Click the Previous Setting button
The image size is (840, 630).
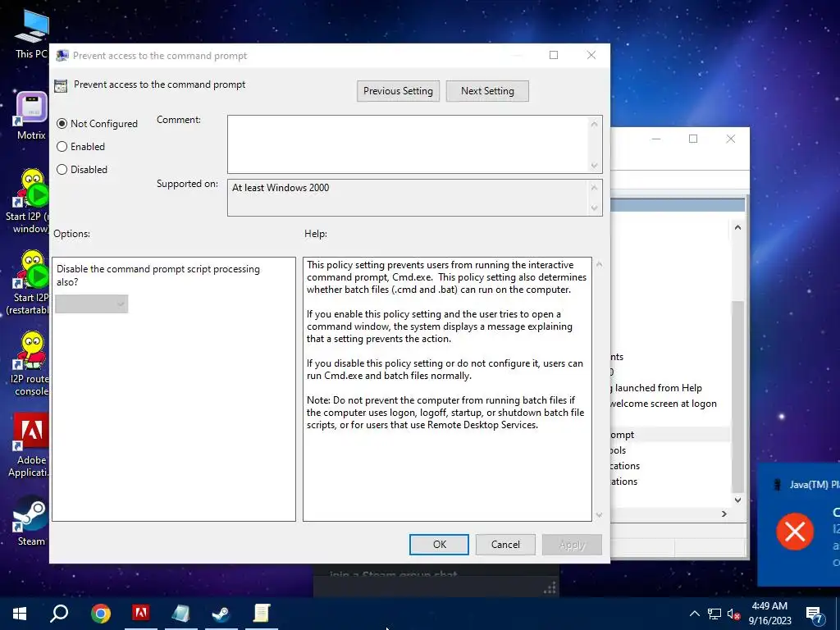tap(398, 91)
